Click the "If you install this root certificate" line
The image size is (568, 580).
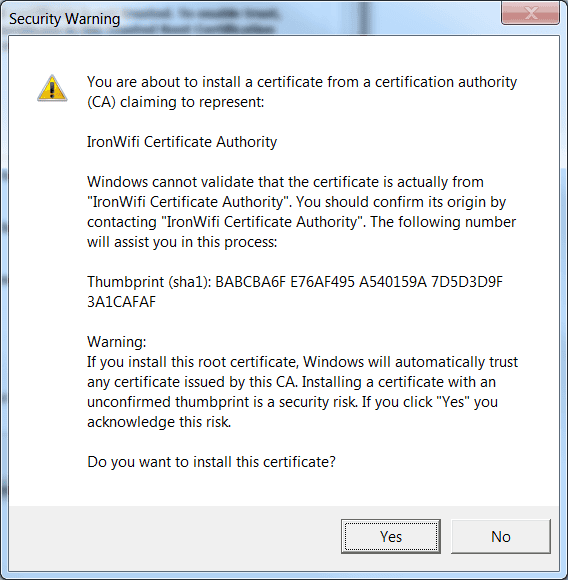[x=302, y=362]
